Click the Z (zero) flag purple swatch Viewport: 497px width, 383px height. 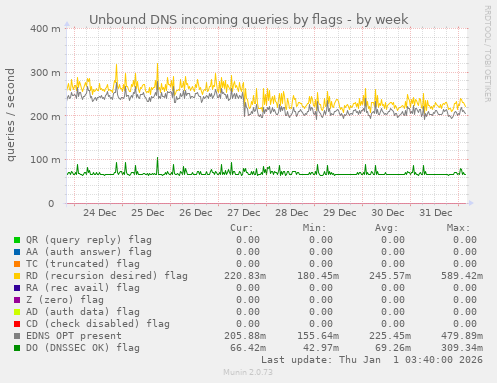[x=17, y=300]
